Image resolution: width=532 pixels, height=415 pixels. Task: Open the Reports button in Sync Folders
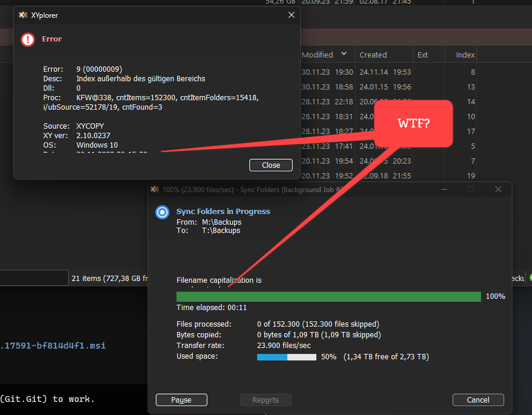click(x=265, y=400)
